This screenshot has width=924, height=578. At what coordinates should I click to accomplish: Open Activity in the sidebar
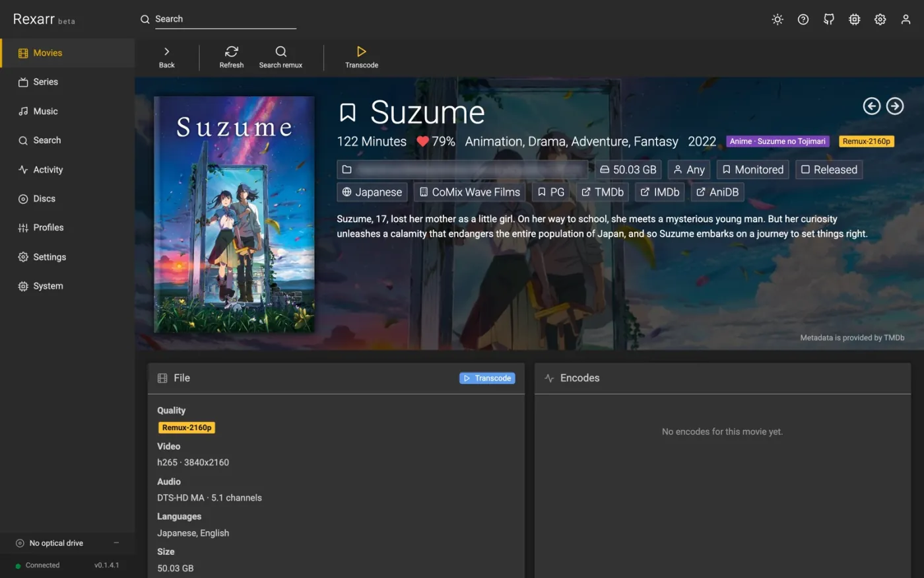click(67, 170)
